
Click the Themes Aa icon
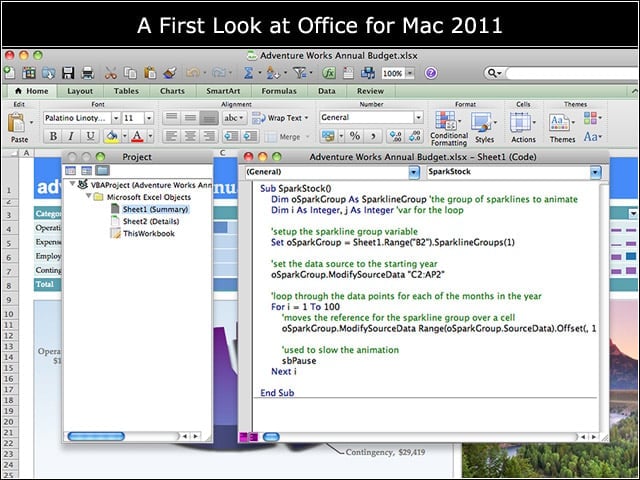tap(560, 122)
